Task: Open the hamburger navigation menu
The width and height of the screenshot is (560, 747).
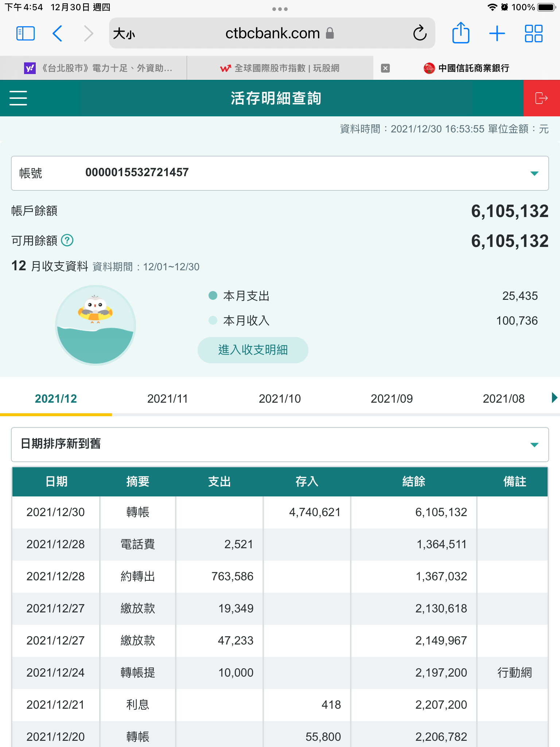Action: coord(18,98)
